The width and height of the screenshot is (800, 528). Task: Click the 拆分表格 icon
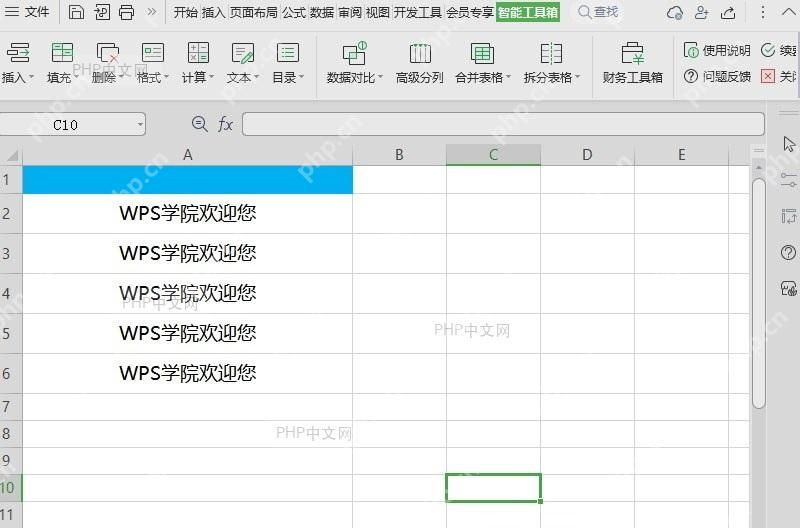point(552,53)
